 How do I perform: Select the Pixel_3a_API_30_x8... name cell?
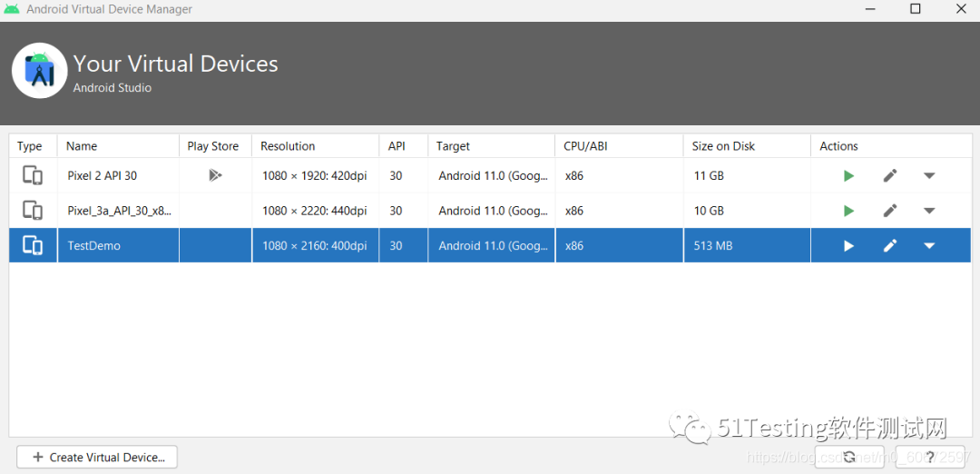click(x=118, y=211)
